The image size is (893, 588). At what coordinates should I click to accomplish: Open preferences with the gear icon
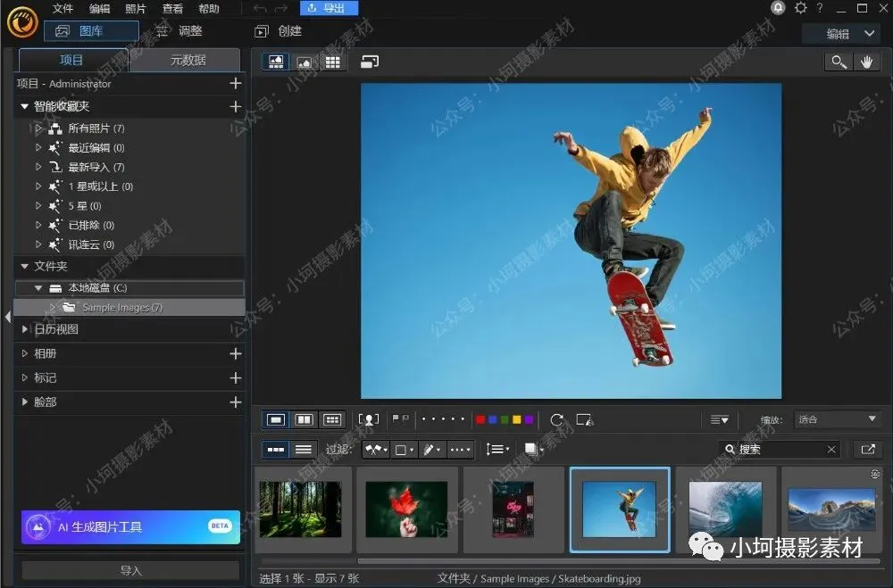(x=800, y=8)
